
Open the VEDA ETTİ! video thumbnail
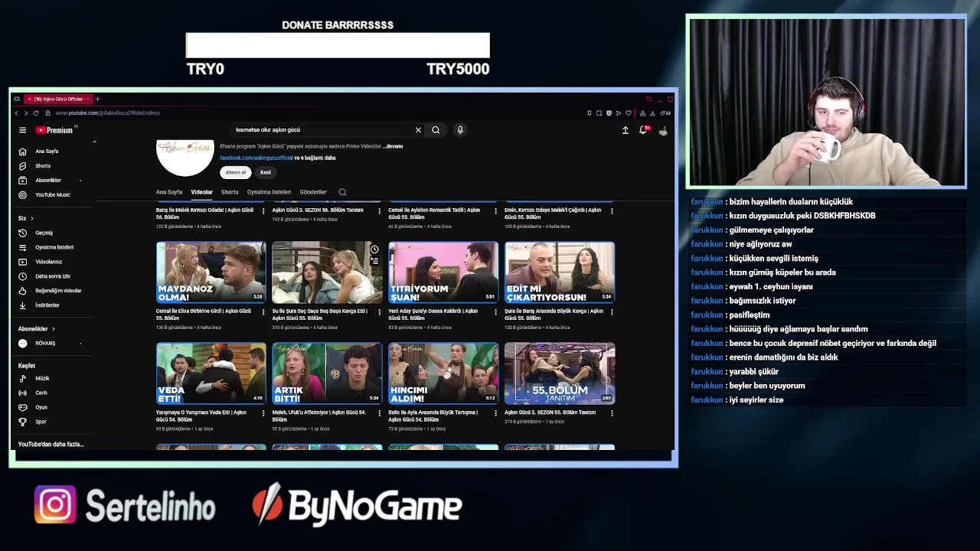point(211,373)
